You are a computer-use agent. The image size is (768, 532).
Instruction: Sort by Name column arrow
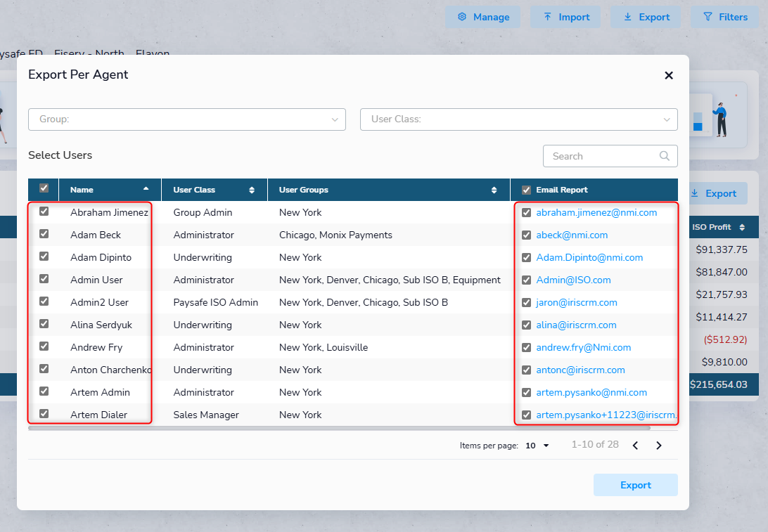(146, 189)
